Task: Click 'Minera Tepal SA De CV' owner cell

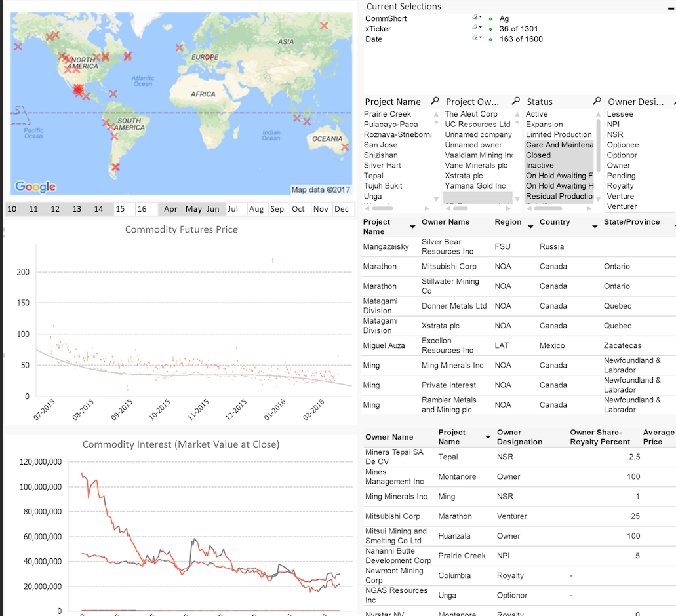Action: (394, 457)
